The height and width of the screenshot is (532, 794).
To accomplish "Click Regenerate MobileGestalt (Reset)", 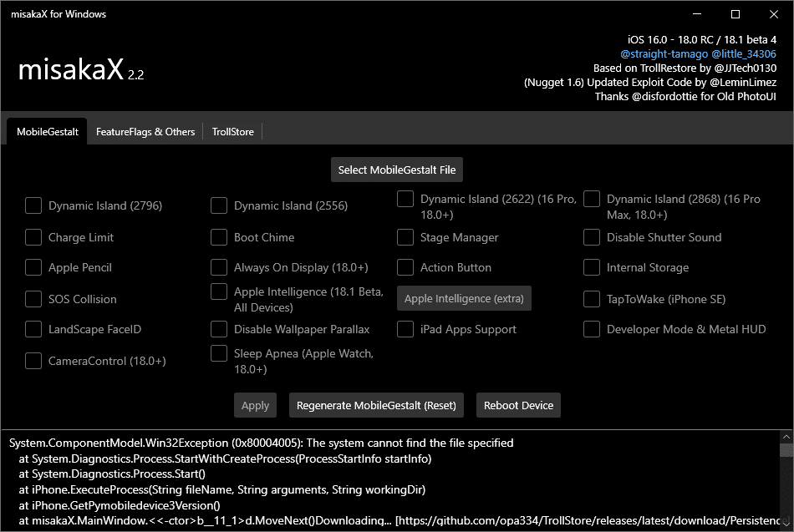I will (376, 405).
